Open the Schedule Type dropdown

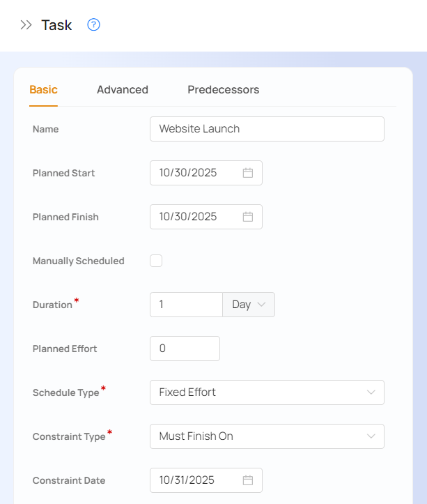(267, 392)
